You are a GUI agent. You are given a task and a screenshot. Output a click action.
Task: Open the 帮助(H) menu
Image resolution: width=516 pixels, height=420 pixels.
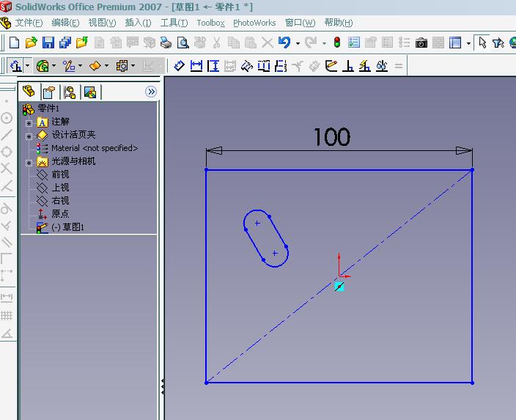coord(339,23)
